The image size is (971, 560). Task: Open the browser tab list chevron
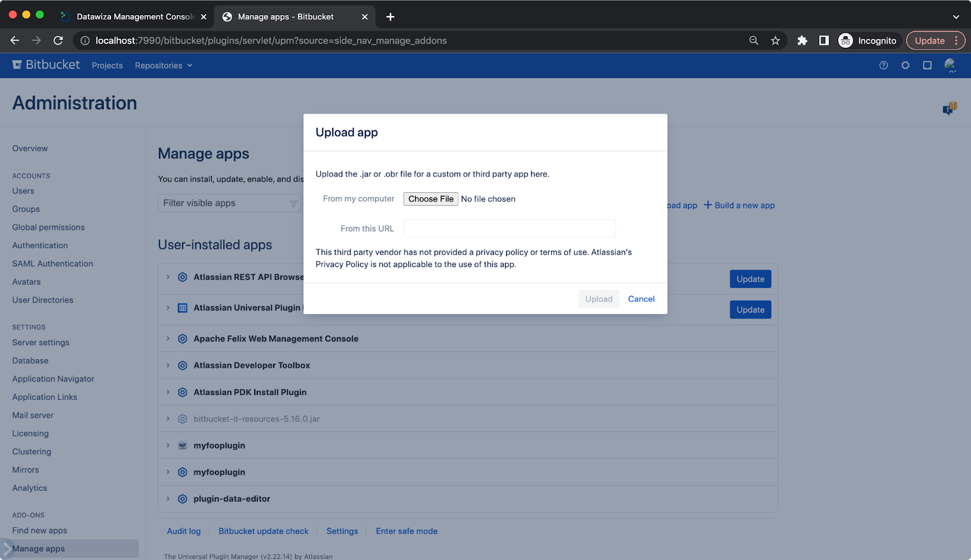(956, 17)
